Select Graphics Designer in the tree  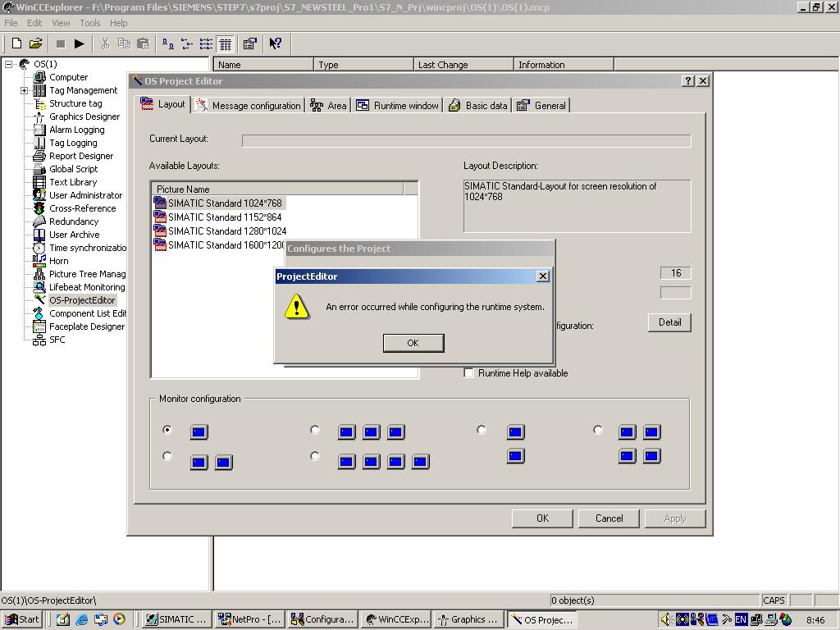coord(84,116)
